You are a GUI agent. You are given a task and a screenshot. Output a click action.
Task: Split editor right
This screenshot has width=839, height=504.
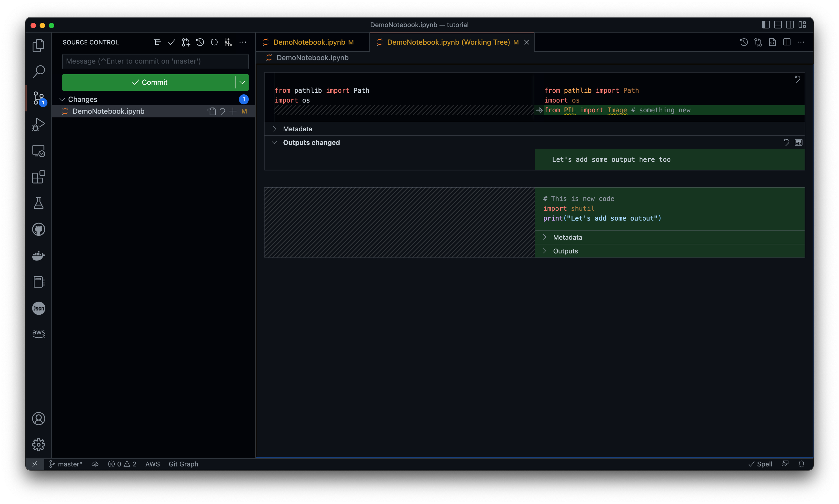point(787,42)
